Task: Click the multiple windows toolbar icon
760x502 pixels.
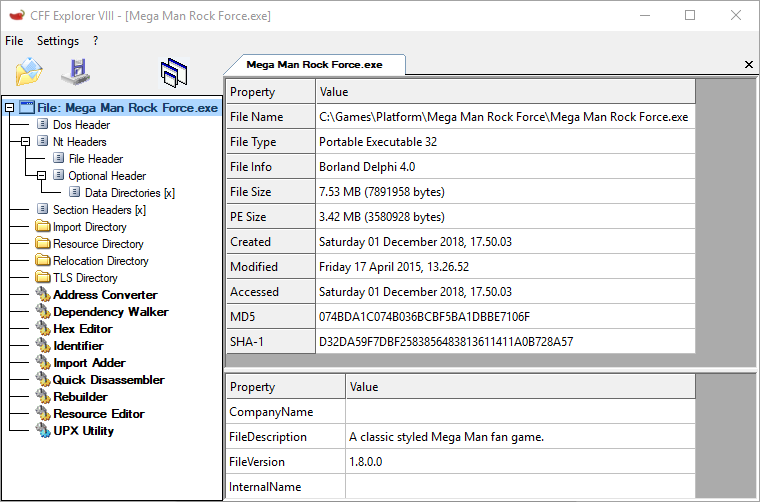Action: click(x=174, y=73)
